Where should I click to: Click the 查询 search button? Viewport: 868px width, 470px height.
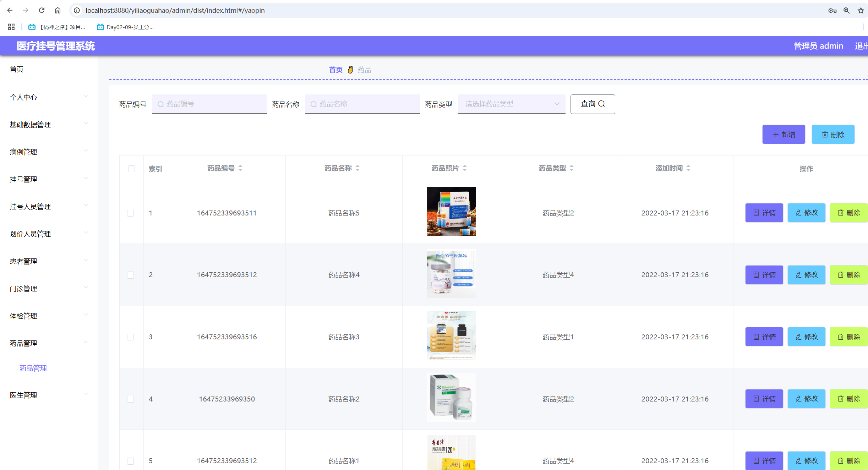(593, 104)
